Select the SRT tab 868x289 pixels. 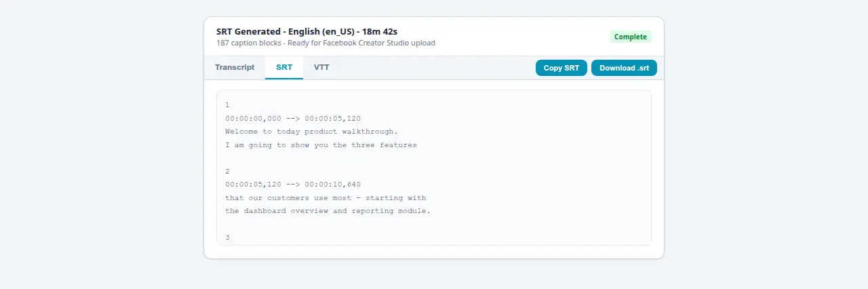click(284, 68)
